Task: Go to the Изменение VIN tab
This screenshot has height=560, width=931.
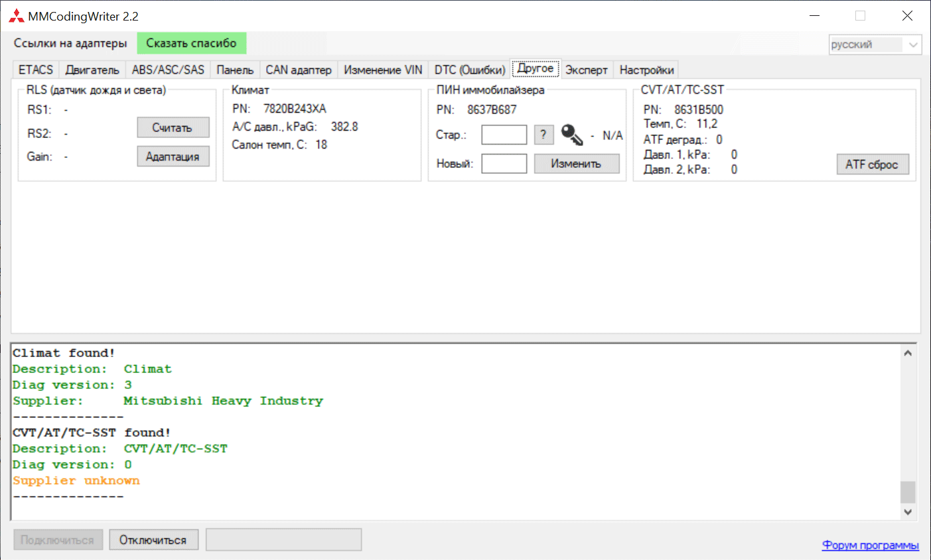Action: (383, 70)
